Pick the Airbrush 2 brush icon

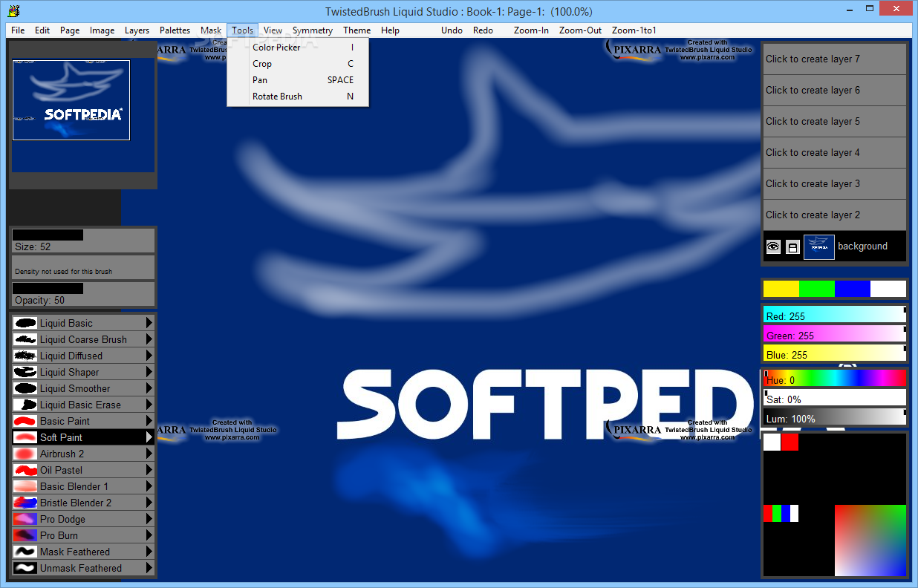pos(25,454)
